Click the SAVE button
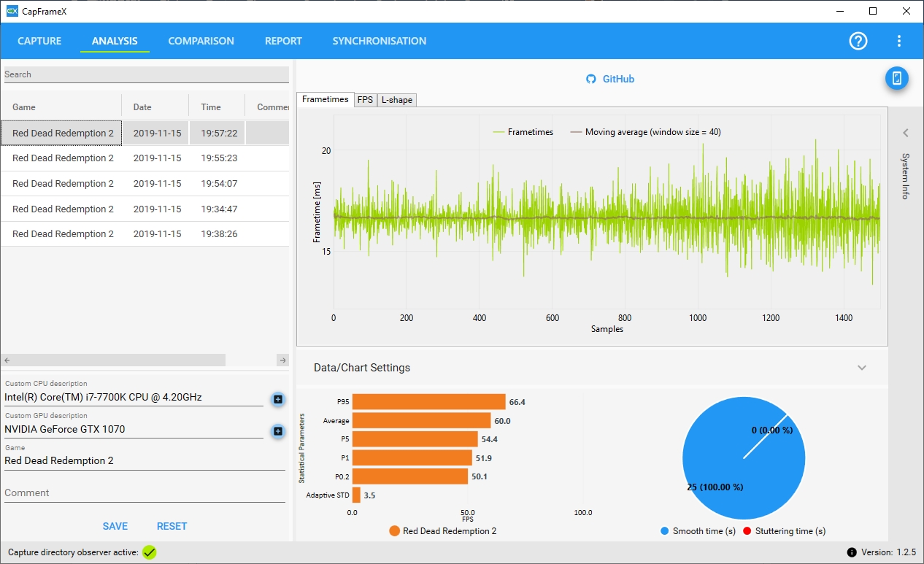The height and width of the screenshot is (564, 924). [x=115, y=526]
